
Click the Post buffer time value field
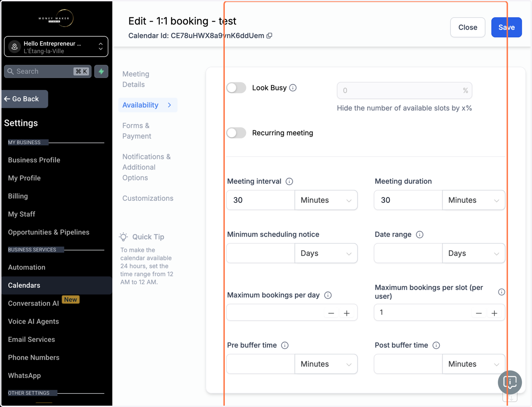coord(408,364)
